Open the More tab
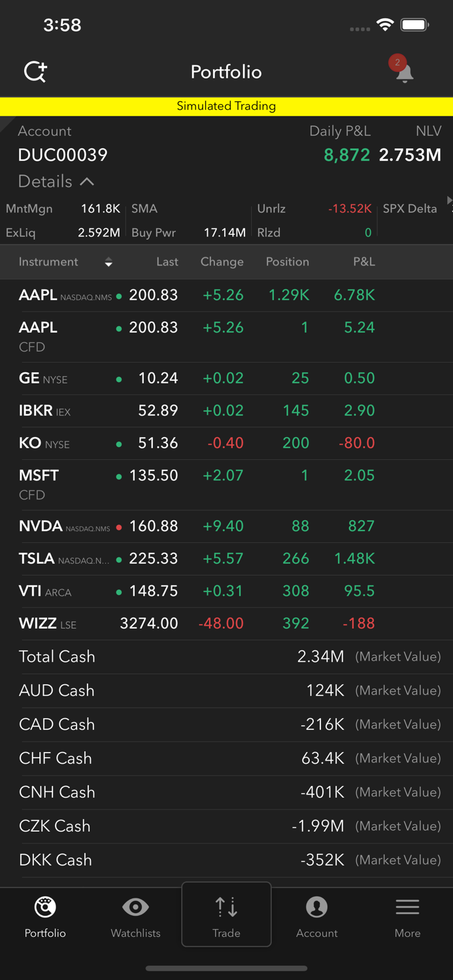 point(407,915)
